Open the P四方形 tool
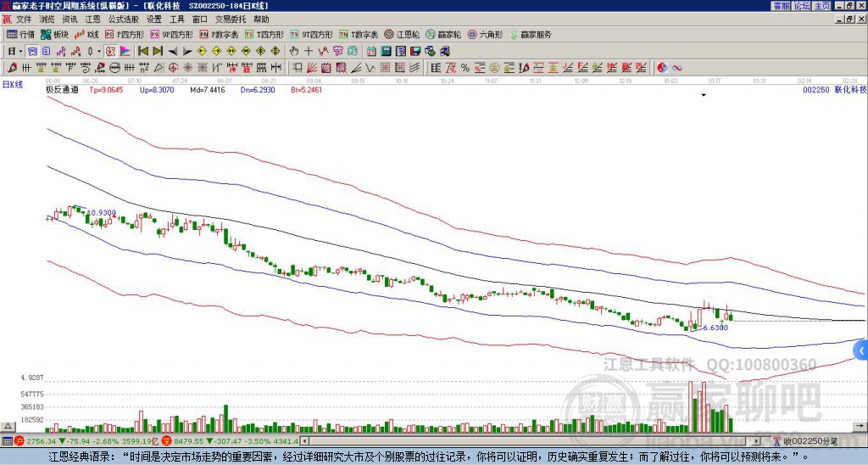This screenshot has width=868, height=465. (x=125, y=34)
